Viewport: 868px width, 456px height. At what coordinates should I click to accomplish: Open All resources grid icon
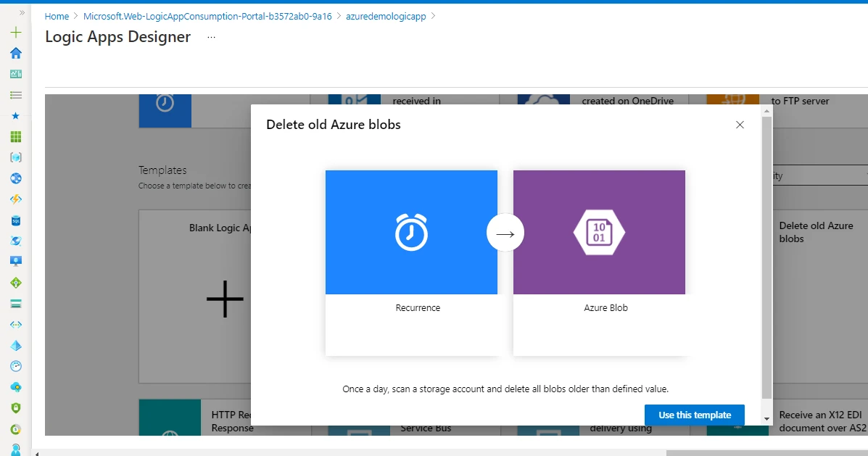point(15,134)
